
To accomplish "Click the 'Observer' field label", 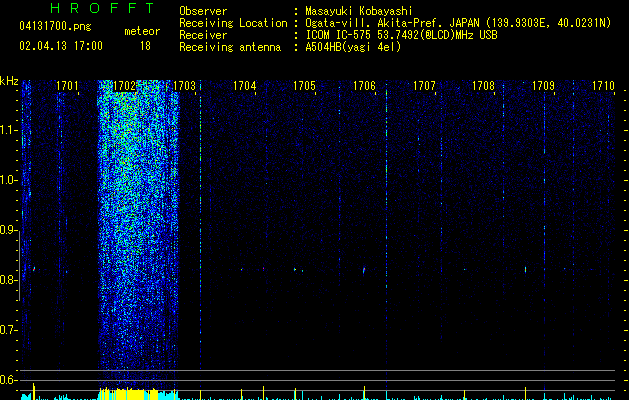I will [203, 11].
